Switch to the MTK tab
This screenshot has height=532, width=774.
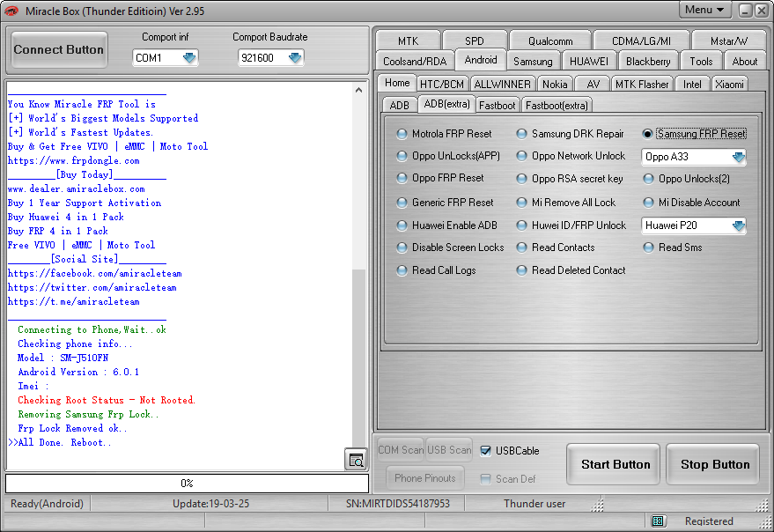[x=408, y=41]
